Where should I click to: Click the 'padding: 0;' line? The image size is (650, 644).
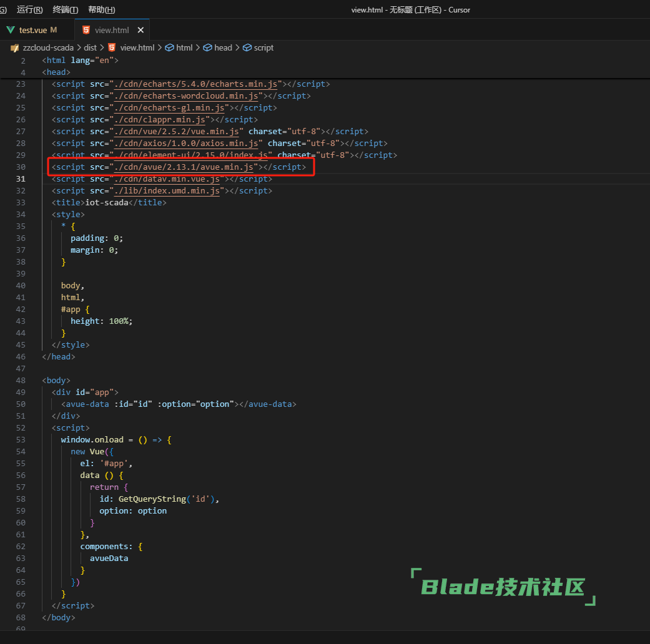tap(97, 238)
